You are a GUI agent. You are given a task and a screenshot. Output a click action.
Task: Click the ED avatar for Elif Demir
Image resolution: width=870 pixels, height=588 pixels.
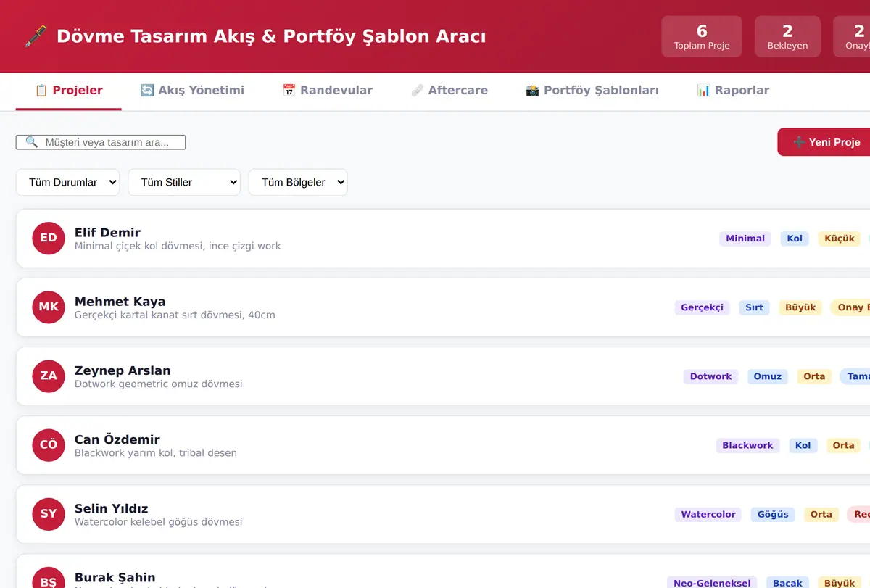[49, 238]
